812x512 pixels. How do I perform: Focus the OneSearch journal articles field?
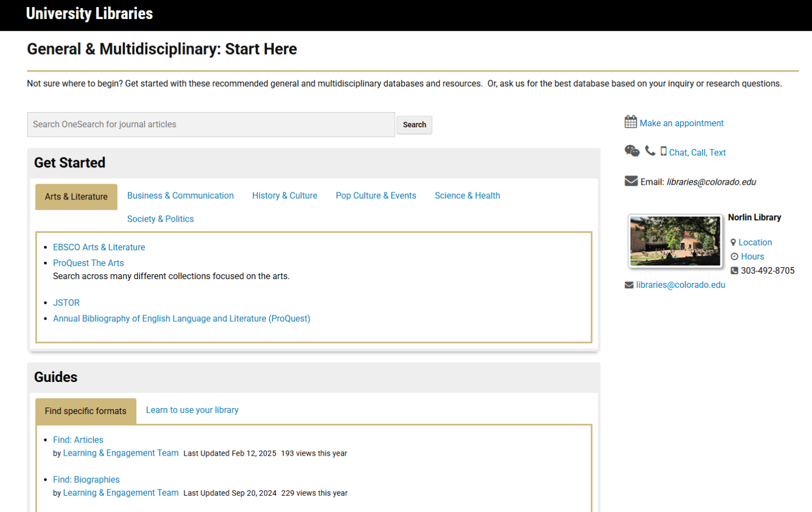(x=211, y=125)
